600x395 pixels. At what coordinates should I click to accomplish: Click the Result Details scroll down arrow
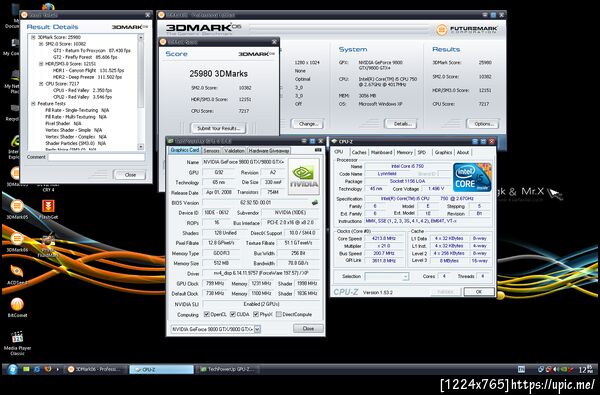[x=141, y=147]
